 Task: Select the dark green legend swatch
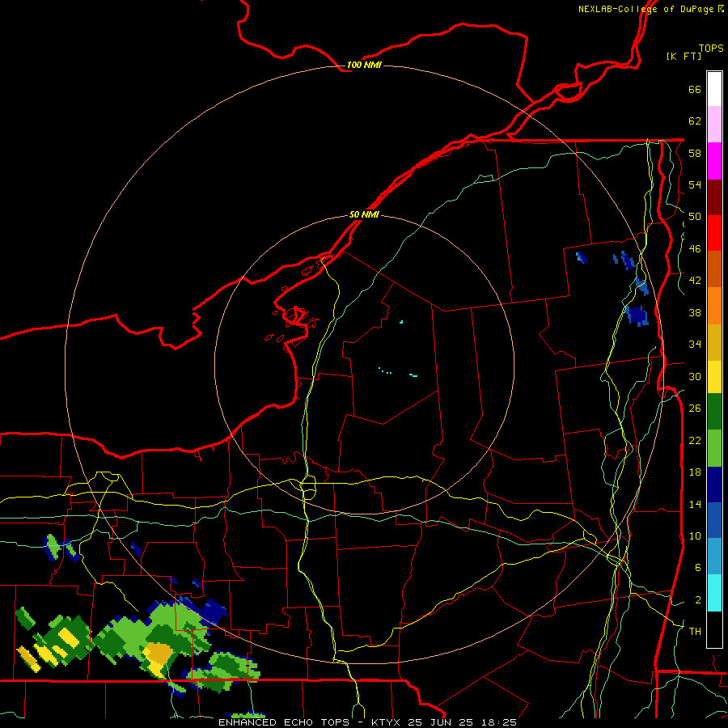[x=714, y=412]
